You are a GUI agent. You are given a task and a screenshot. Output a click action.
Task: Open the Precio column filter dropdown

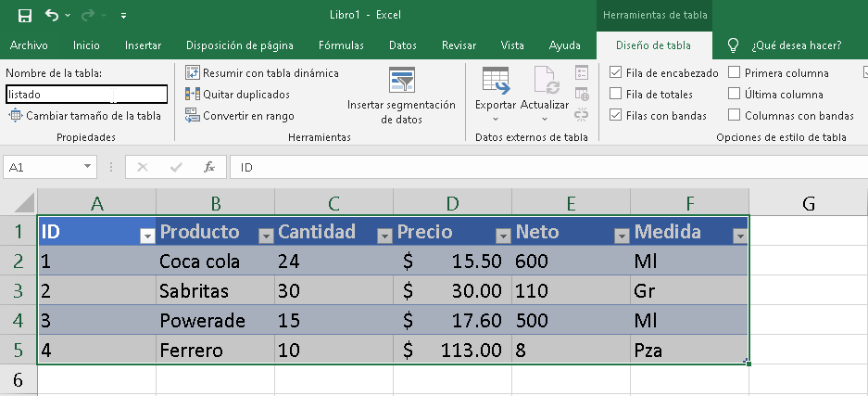(503, 236)
